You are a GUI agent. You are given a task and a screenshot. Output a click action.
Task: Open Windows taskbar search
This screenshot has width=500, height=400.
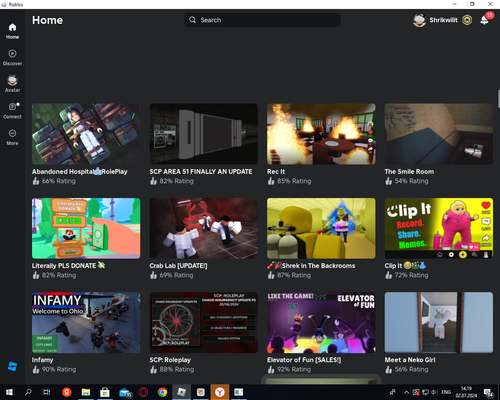(x=28, y=392)
